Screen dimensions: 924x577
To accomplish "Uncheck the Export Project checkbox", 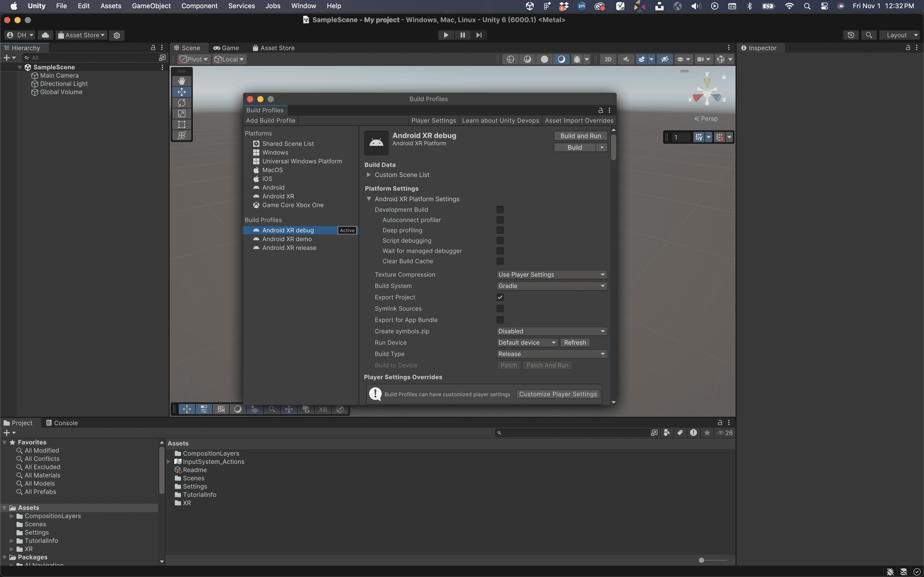I will coord(500,297).
